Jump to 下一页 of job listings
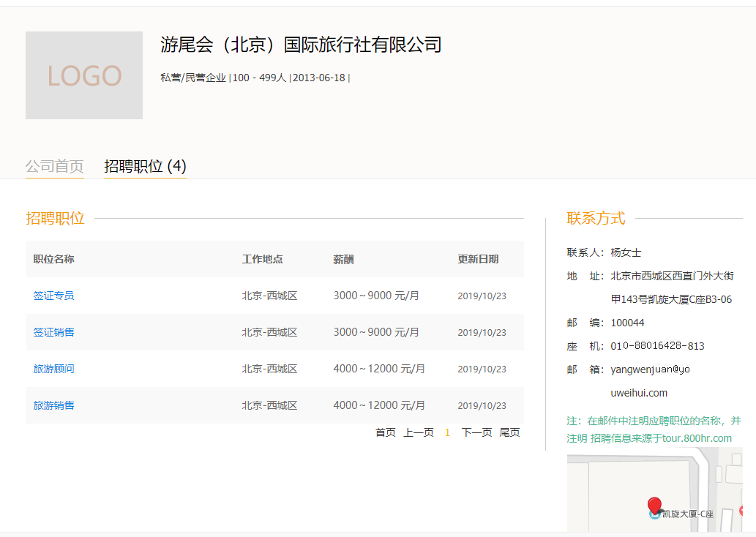The width and height of the screenshot is (756, 537). pos(476,432)
